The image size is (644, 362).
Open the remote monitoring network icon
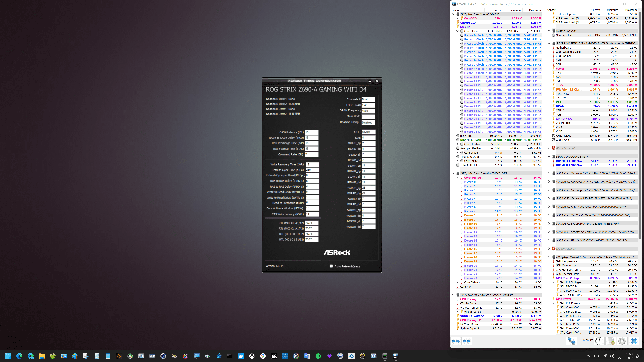coord(571,341)
